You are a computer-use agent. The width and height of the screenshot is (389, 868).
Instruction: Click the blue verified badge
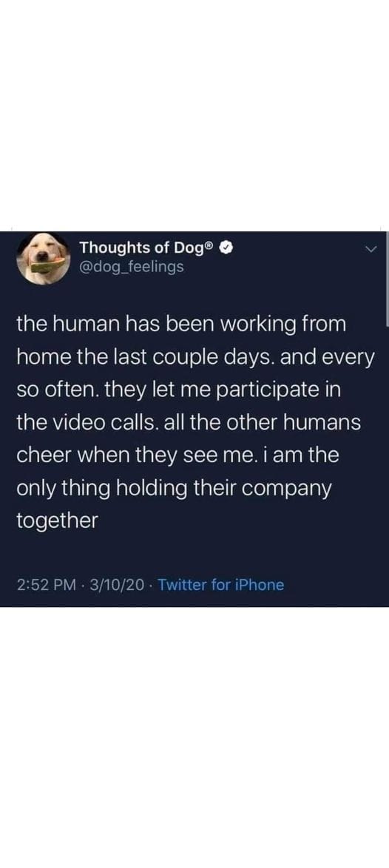226,250
